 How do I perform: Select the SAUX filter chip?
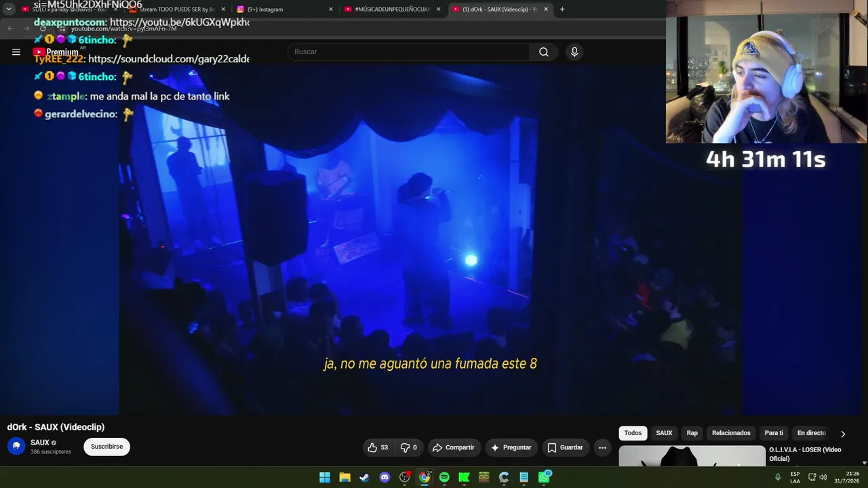tap(664, 433)
